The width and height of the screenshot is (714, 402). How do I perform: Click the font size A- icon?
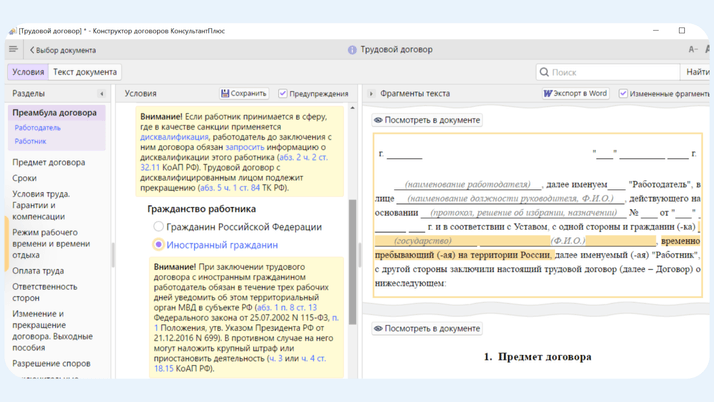[x=693, y=49]
